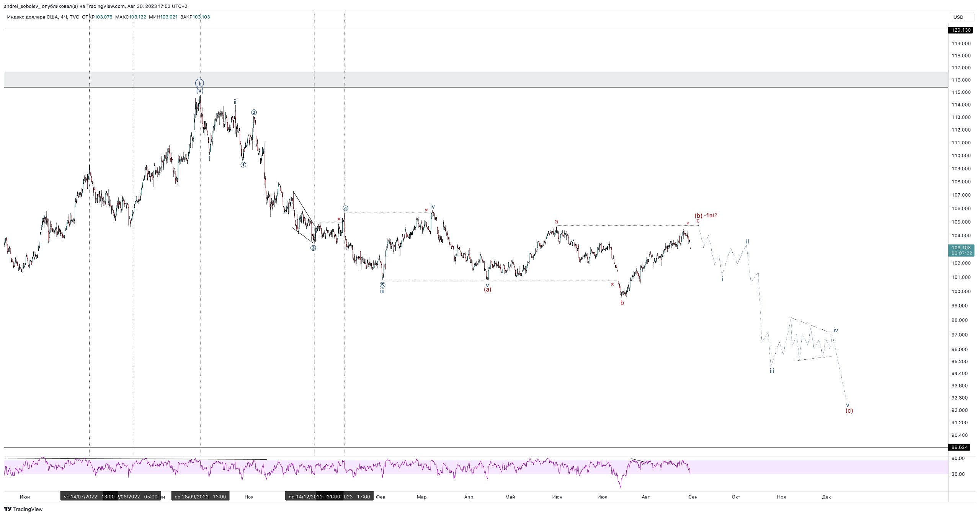Image resolution: width=980 pixels, height=516 pixels.
Task: Click the 'Окт' month on time axis
Action: pyautogui.click(x=736, y=497)
